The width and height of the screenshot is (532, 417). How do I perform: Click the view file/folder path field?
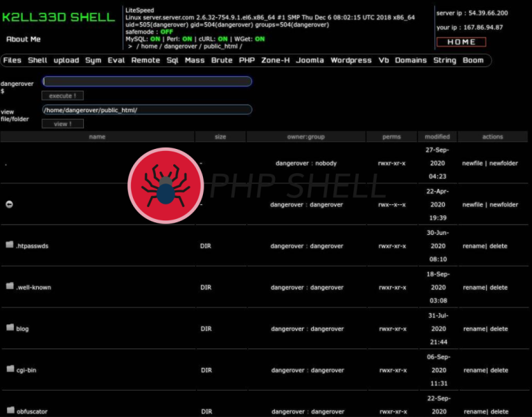pyautogui.click(x=147, y=109)
